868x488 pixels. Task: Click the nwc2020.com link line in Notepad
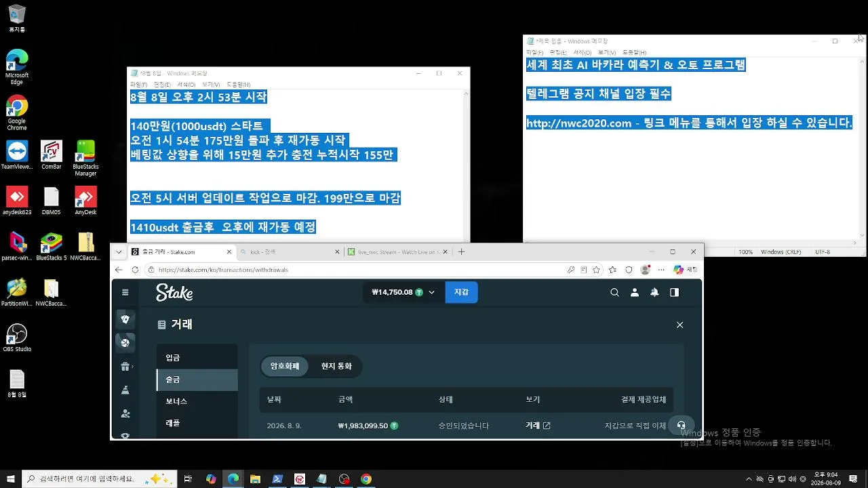689,123
